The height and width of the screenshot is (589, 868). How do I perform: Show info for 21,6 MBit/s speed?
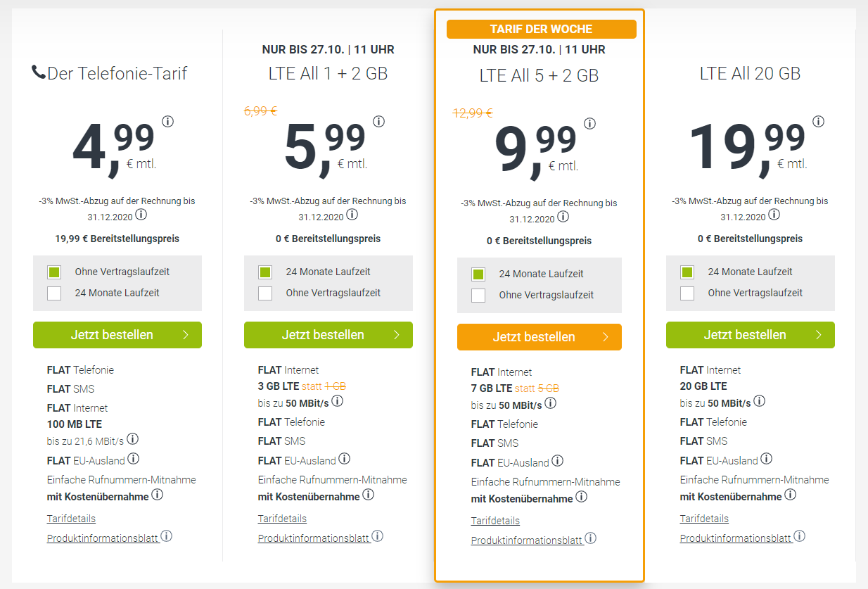tap(132, 439)
